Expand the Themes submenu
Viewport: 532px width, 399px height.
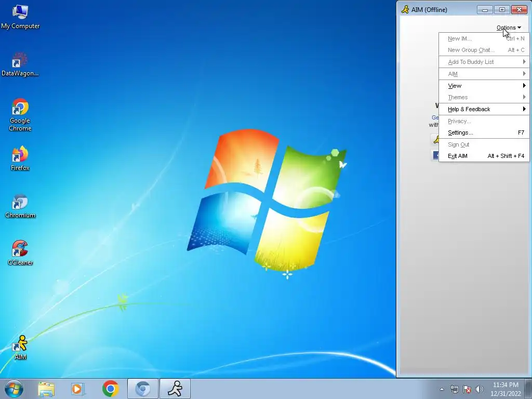coord(484,97)
